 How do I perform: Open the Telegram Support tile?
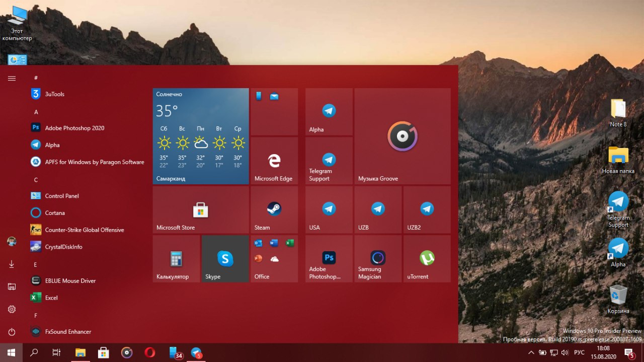pos(329,161)
